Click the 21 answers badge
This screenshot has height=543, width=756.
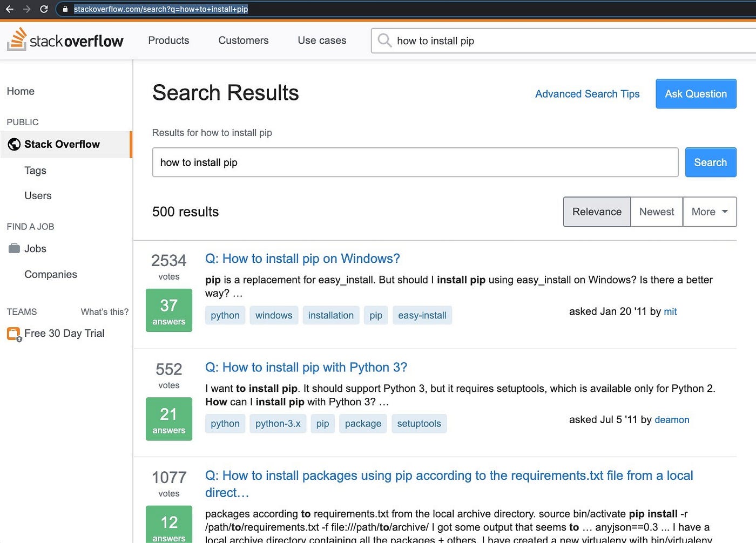coord(169,419)
